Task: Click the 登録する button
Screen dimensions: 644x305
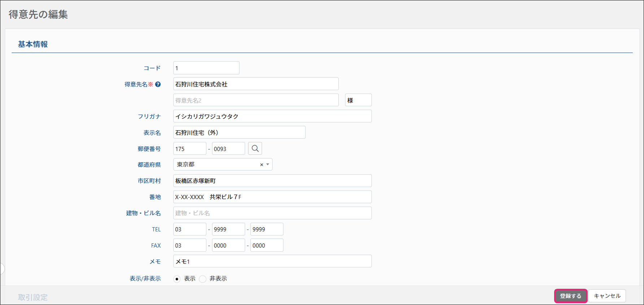Action: click(570, 296)
